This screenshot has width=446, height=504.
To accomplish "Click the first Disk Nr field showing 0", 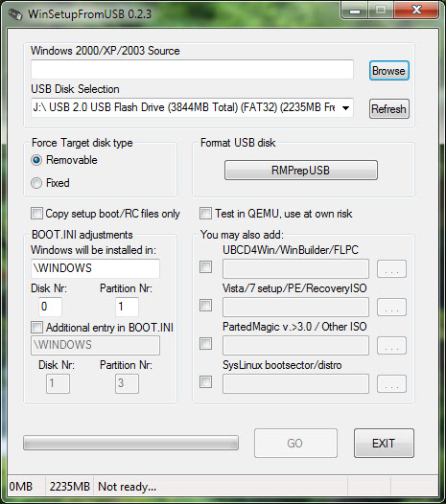I will tap(50, 307).
